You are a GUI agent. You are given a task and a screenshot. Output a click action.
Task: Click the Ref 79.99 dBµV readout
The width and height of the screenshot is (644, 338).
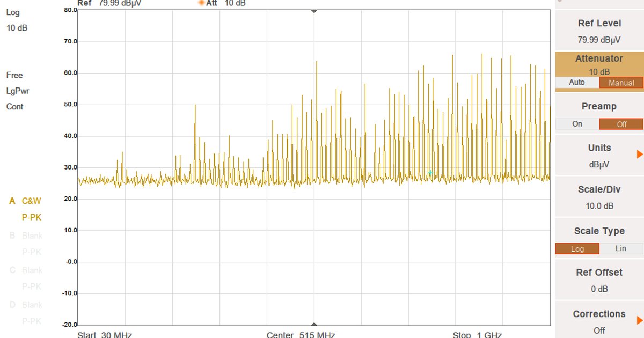point(109,3)
